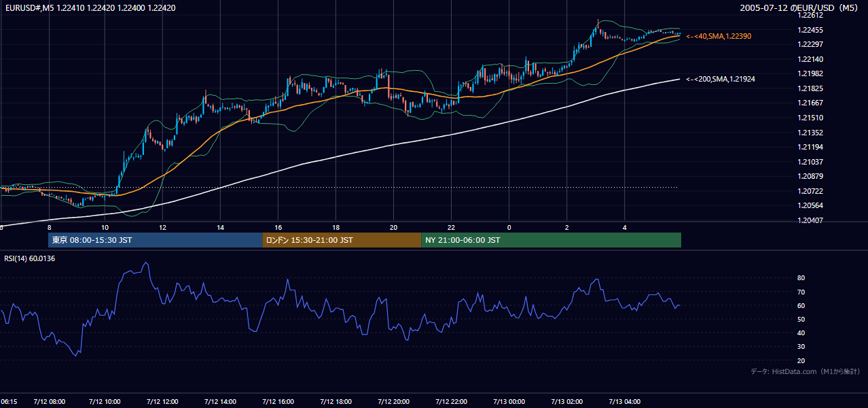Screen dimensions: 868x408
Task: Click price axis value 1.21194
Action: click(810, 147)
